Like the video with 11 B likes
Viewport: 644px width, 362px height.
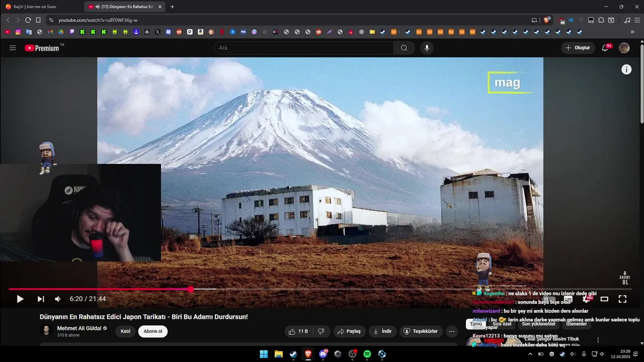[298, 331]
